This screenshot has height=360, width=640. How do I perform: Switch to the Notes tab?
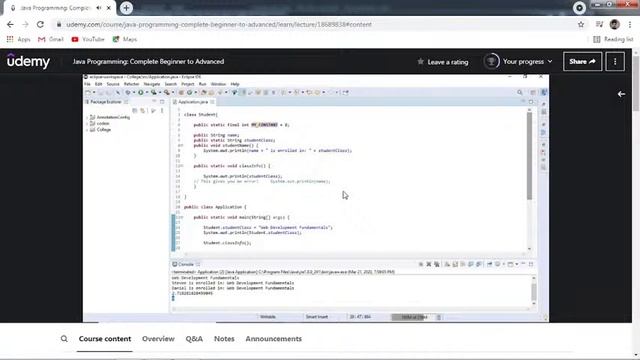pos(224,339)
